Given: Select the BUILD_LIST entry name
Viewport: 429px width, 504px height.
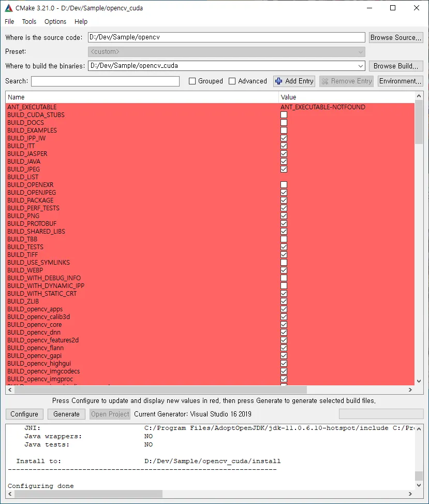Looking at the screenshot, I should point(23,177).
